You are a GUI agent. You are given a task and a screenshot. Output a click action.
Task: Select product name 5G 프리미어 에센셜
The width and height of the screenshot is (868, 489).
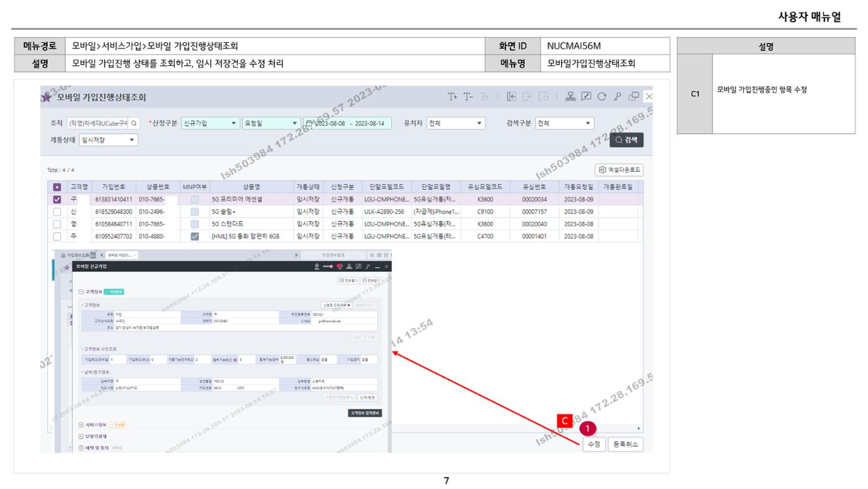[237, 199]
